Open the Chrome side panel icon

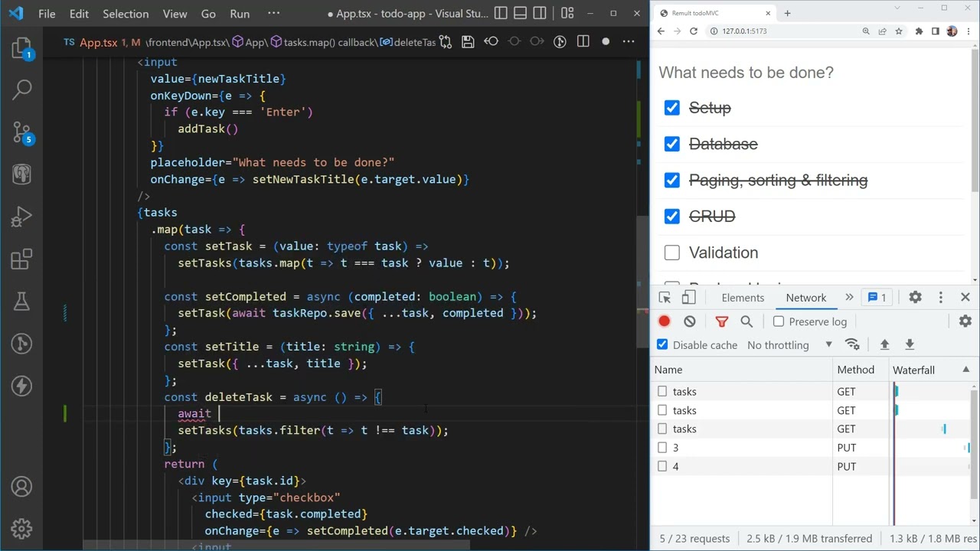(935, 31)
